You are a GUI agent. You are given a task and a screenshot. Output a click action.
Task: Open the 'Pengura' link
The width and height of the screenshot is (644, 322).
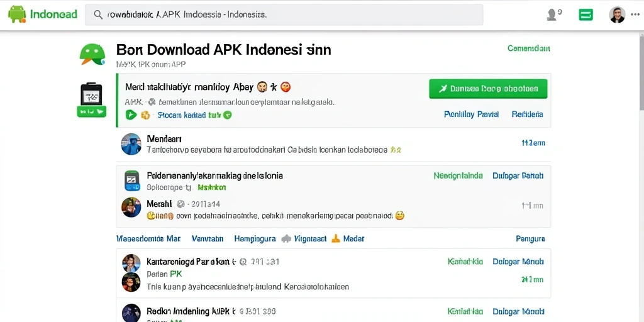[x=530, y=238]
